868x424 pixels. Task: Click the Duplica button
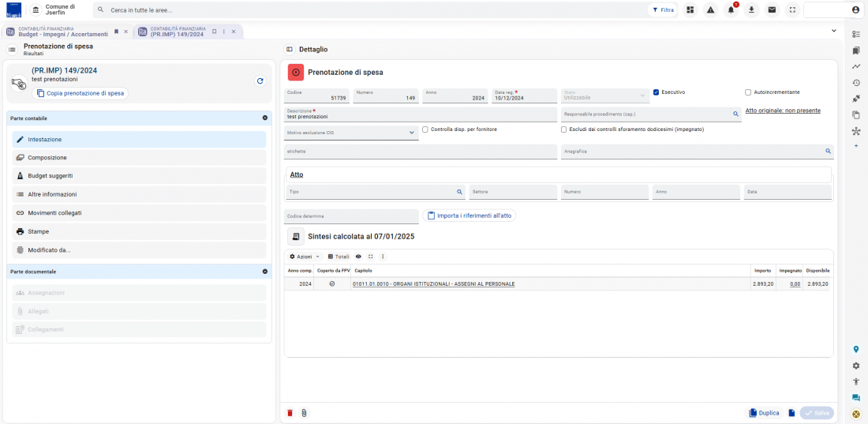764,413
